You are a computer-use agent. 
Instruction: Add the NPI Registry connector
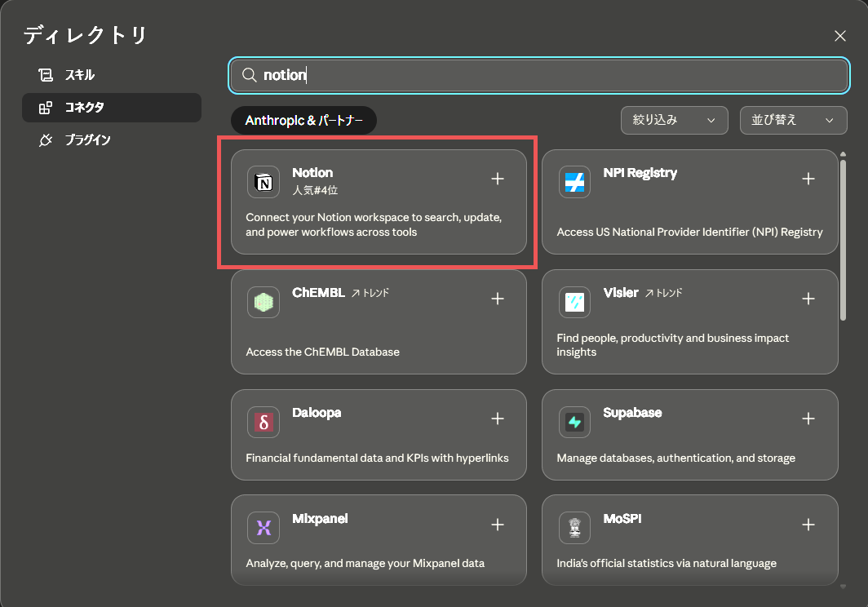pyautogui.click(x=808, y=179)
